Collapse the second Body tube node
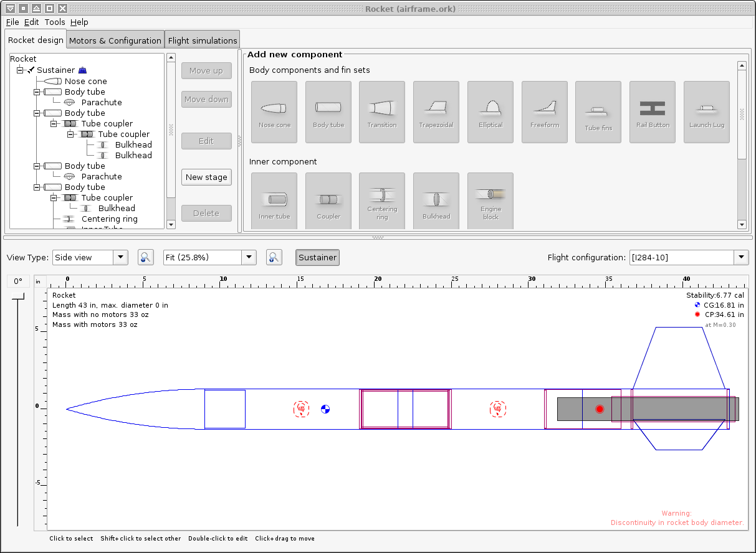The height and width of the screenshot is (553, 756). (37, 113)
